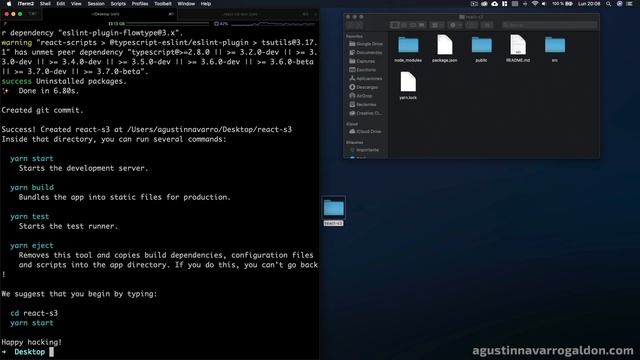Select the Importante tag in Finder sidebar

click(x=364, y=150)
